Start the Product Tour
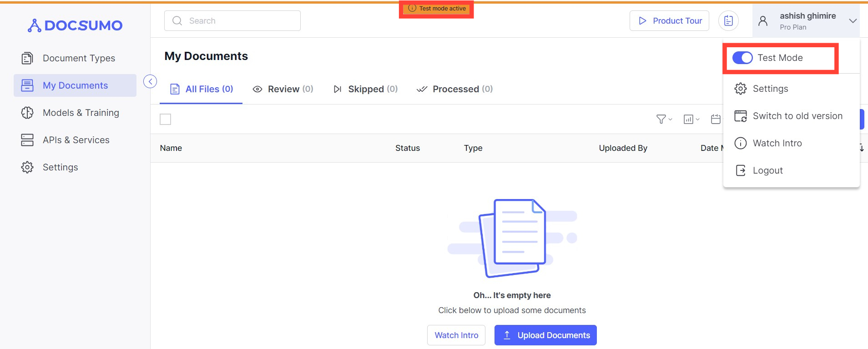 click(x=669, y=21)
